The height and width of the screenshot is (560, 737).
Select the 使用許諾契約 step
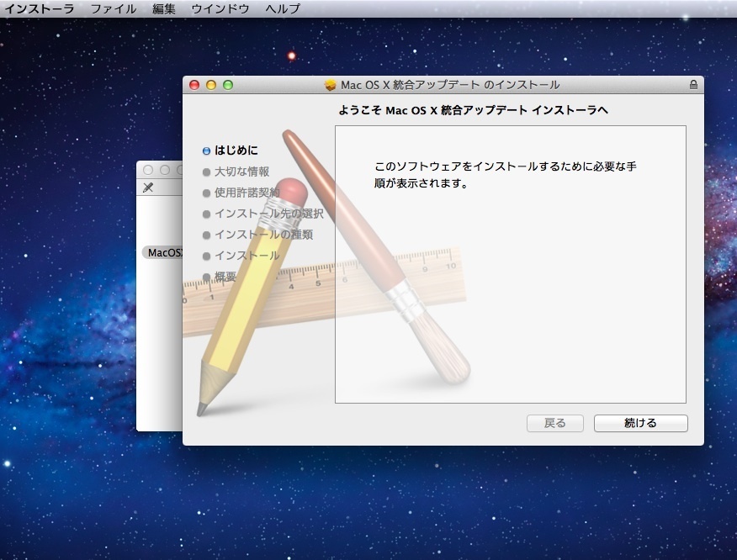241,193
